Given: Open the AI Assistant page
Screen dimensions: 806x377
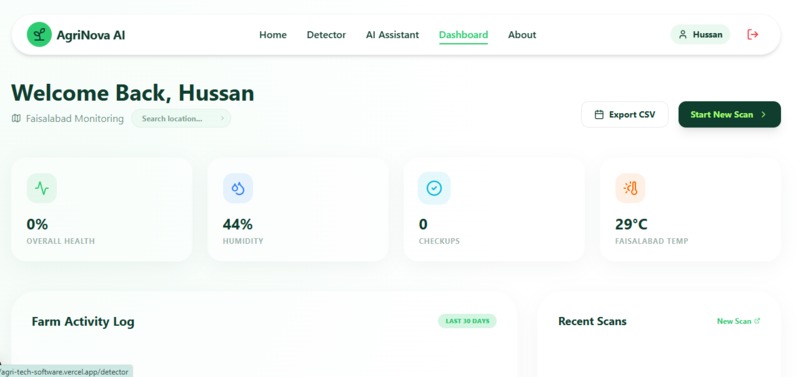Looking at the screenshot, I should click(x=392, y=34).
